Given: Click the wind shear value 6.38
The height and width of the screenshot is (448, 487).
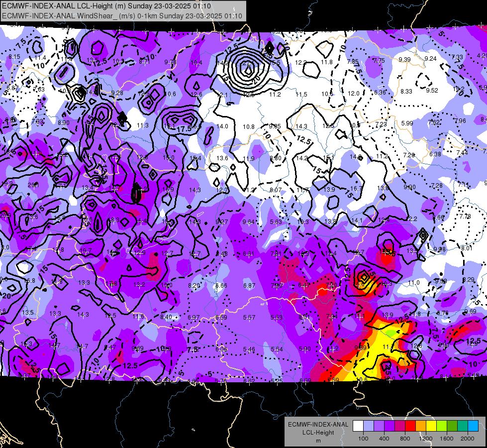Looking at the screenshot, I should pos(435,154).
